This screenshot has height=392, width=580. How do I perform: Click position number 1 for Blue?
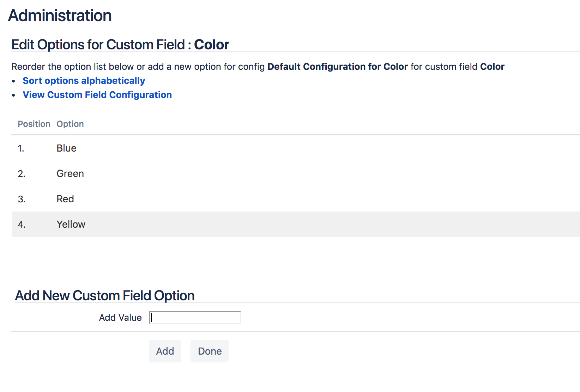[x=21, y=148]
